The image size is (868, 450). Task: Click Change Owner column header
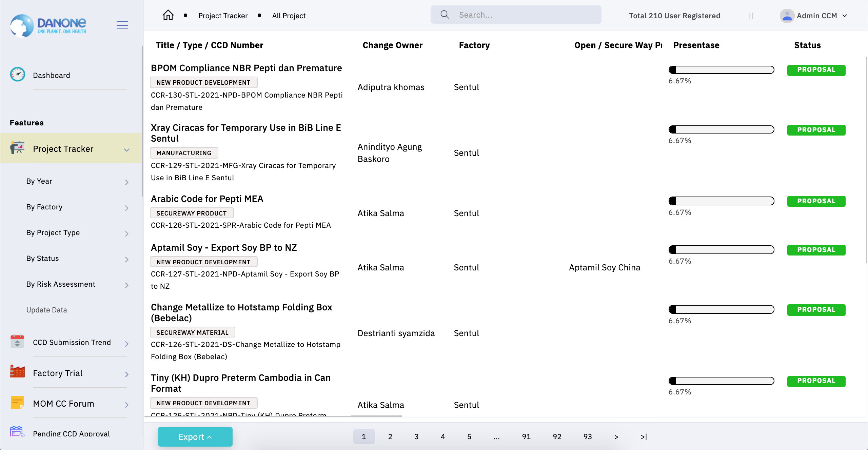[x=392, y=45]
